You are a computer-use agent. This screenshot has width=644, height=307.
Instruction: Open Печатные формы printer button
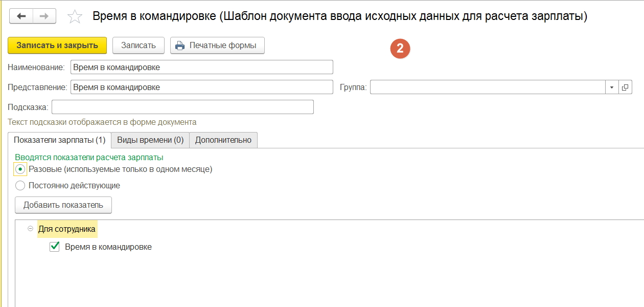click(217, 45)
